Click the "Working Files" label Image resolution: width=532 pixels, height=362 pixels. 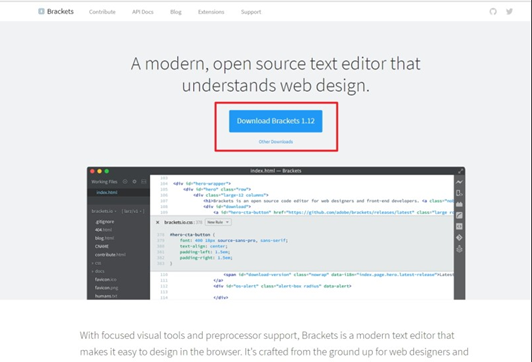tap(104, 182)
